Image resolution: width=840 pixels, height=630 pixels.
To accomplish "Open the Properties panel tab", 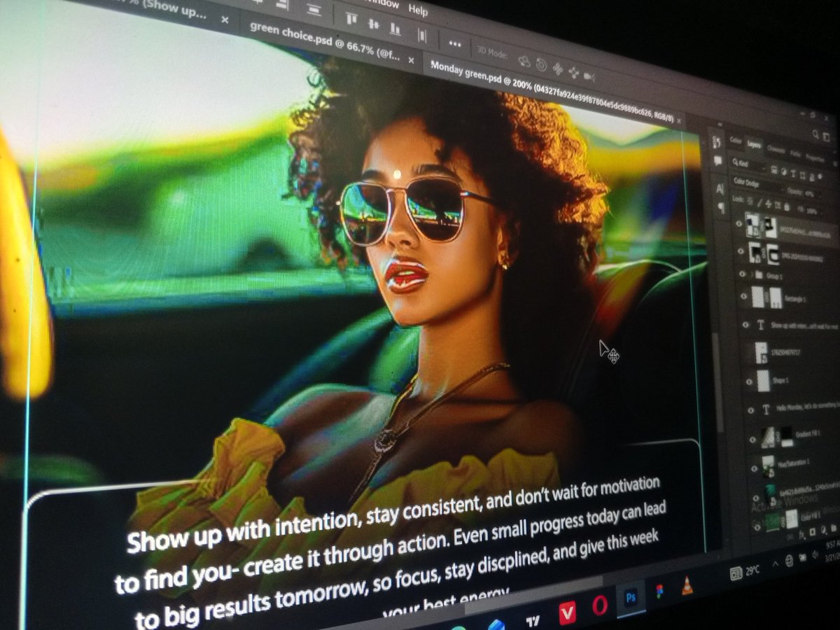I will [815, 158].
